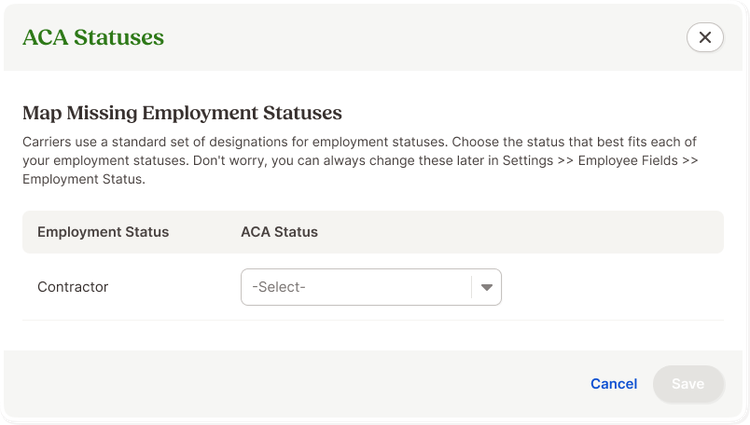
Task: Expand the status combo box for Contractor
Action: 371,287
